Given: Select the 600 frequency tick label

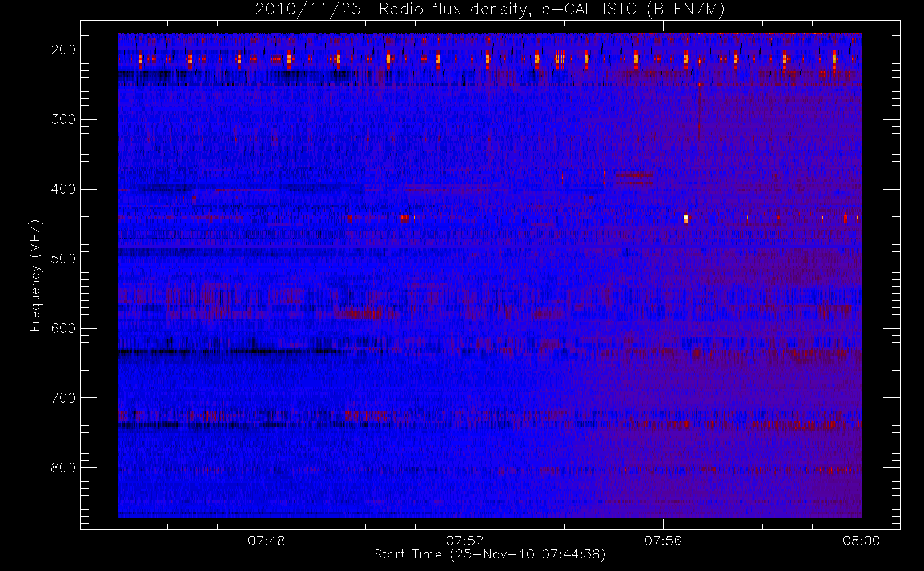Looking at the screenshot, I should click(x=63, y=328).
